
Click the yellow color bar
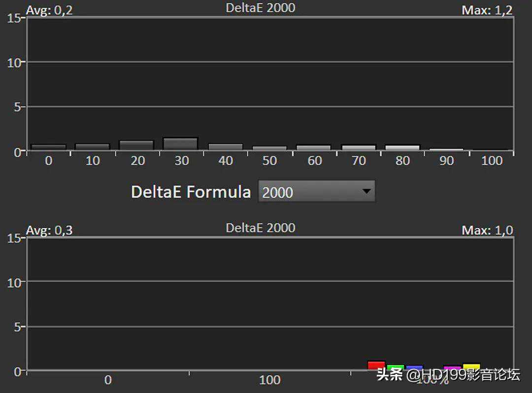(471, 367)
